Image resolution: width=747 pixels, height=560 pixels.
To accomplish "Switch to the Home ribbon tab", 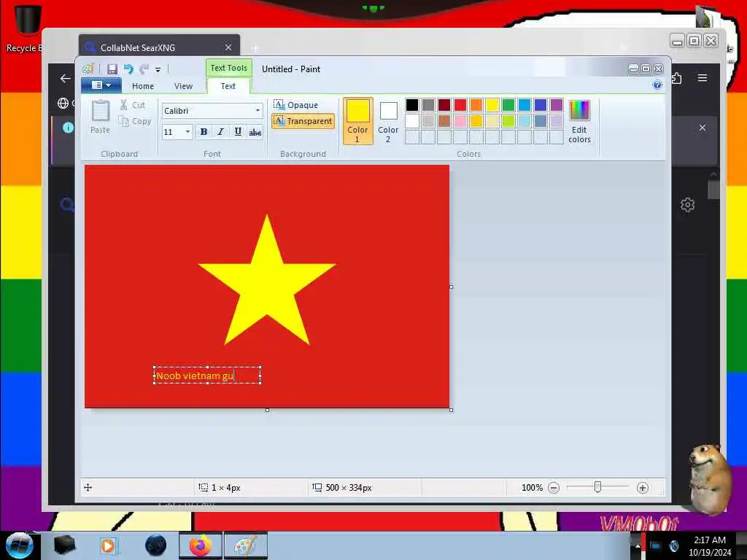I will (142, 86).
